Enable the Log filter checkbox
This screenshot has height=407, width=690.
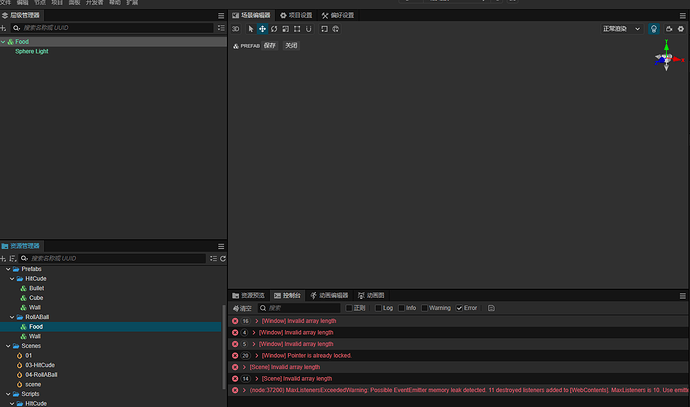click(x=378, y=308)
